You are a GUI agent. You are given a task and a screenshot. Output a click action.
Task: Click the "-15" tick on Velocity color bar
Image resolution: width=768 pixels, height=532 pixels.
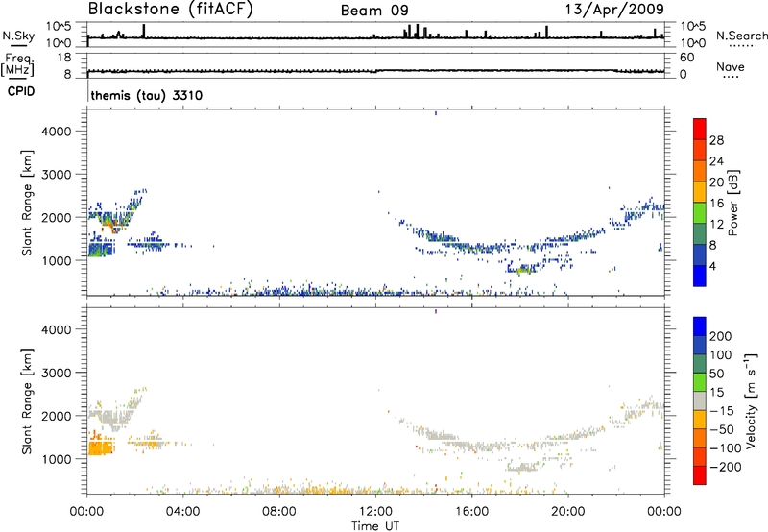722,410
